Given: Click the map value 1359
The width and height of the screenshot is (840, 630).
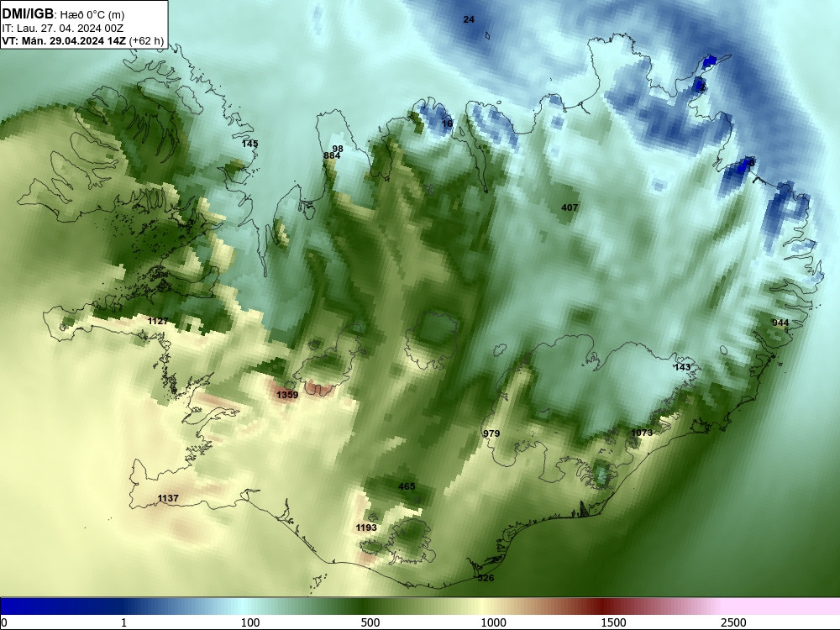Looking at the screenshot, I should pyautogui.click(x=287, y=395).
